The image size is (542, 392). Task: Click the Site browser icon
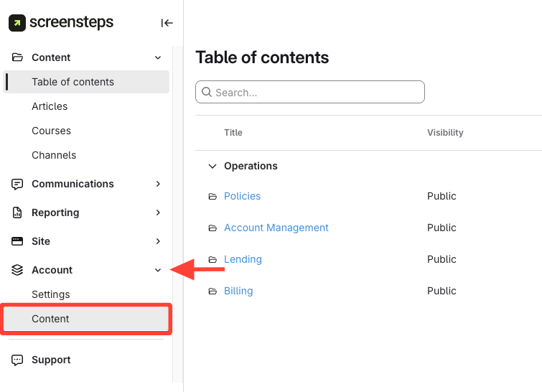pyautogui.click(x=18, y=241)
